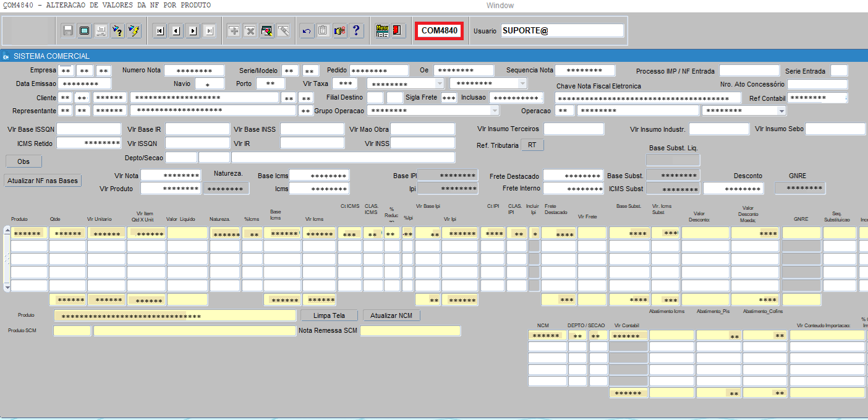
Task: Open the dropdown right of Operacao field
Action: (x=781, y=111)
